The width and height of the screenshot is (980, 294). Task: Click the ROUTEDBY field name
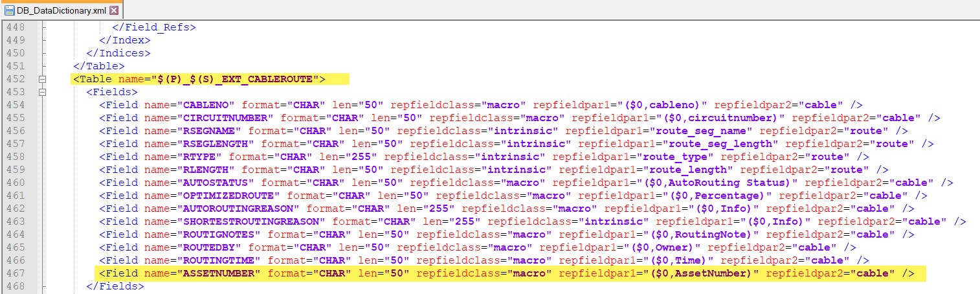click(x=209, y=247)
